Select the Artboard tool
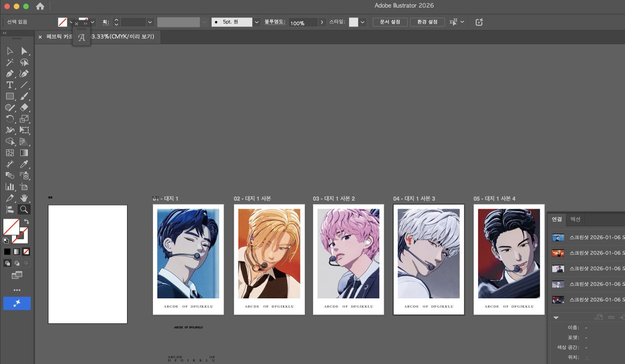 point(24,186)
